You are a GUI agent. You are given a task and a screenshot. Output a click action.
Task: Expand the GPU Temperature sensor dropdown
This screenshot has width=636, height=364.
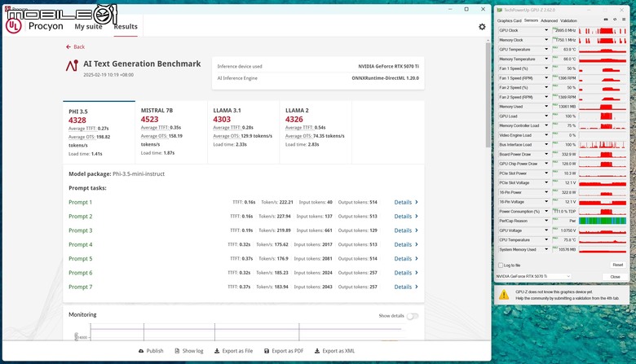point(546,50)
